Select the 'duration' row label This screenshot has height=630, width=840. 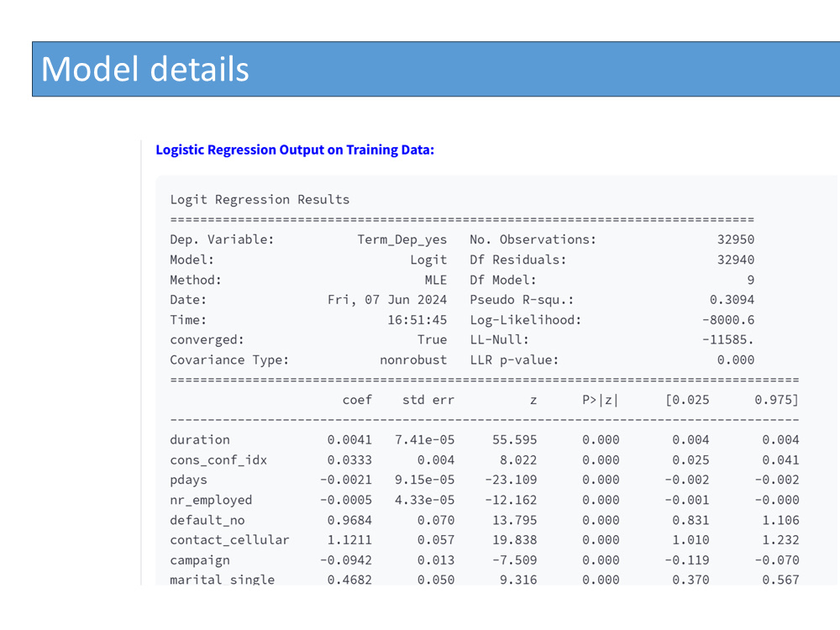pyautogui.click(x=200, y=440)
